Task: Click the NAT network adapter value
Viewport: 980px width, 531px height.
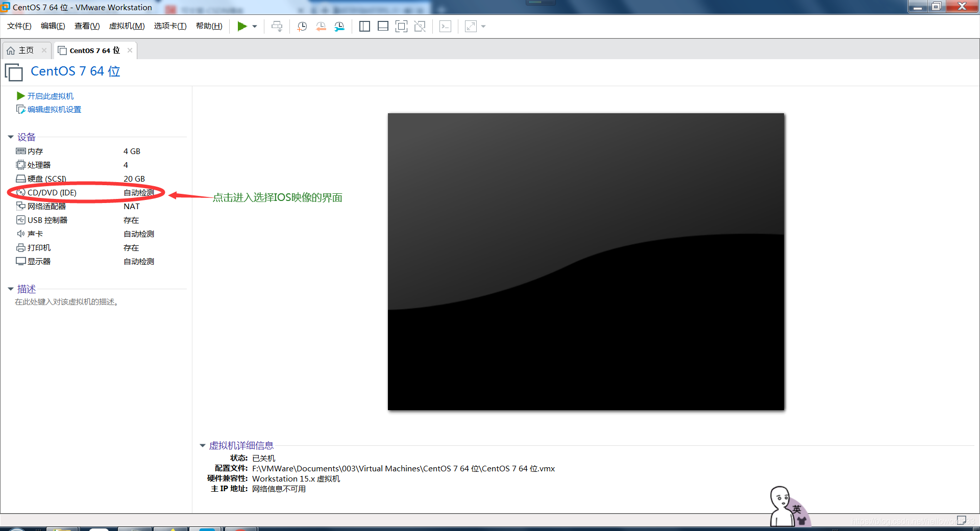Action: 132,207
